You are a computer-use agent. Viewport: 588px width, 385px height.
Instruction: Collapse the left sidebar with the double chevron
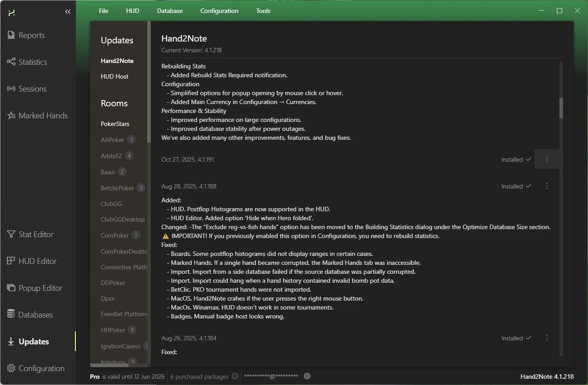68,12
